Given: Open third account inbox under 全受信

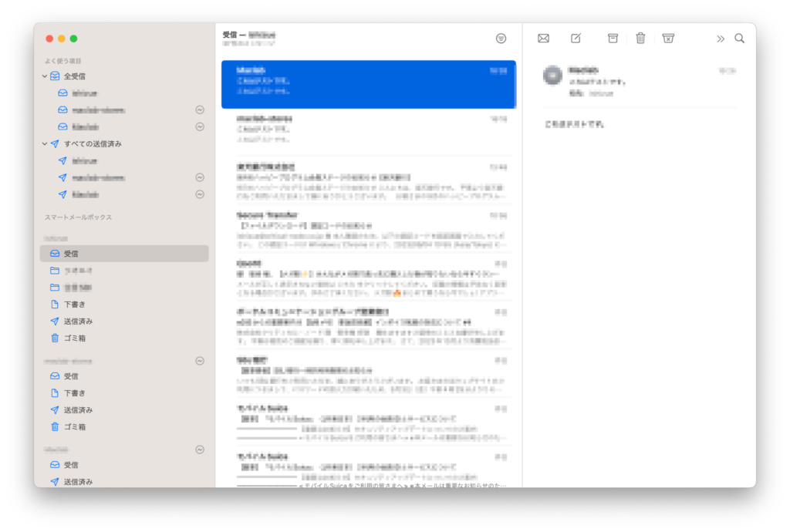Looking at the screenshot, I should coord(124,127).
